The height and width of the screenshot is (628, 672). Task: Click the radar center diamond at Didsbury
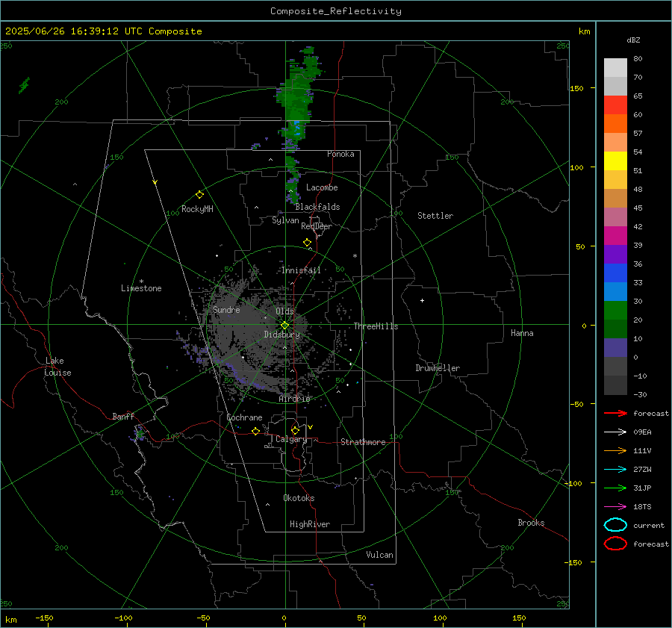[285, 326]
